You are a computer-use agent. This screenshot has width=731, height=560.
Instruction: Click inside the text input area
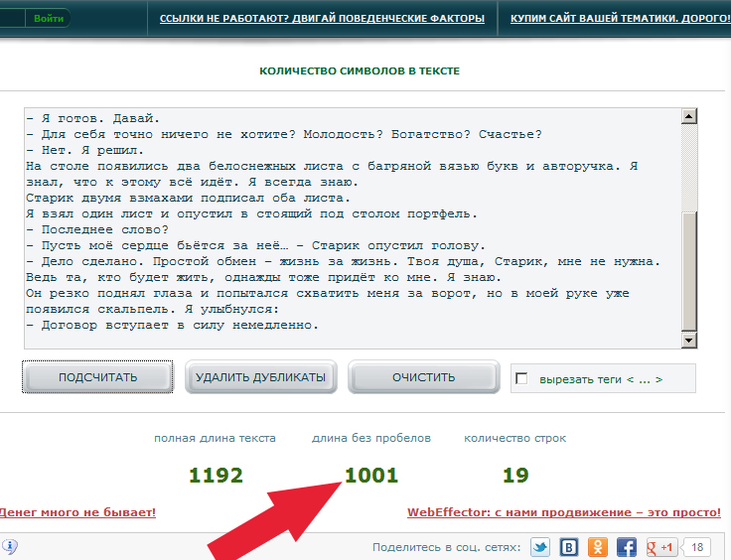(x=348, y=228)
